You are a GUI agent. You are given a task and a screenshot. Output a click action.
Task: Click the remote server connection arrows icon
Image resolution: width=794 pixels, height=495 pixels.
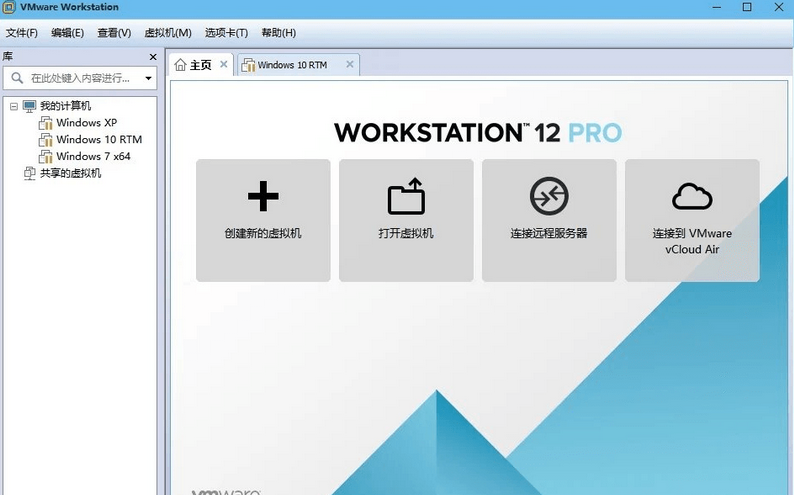(x=549, y=196)
